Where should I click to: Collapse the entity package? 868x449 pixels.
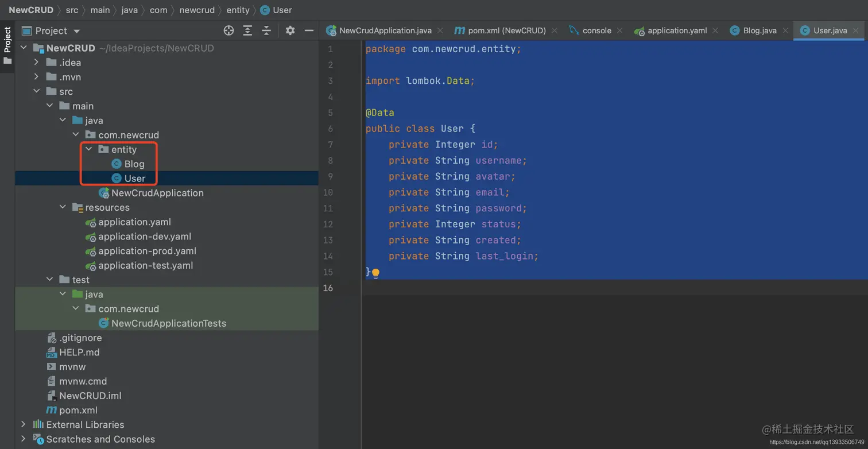(88, 149)
